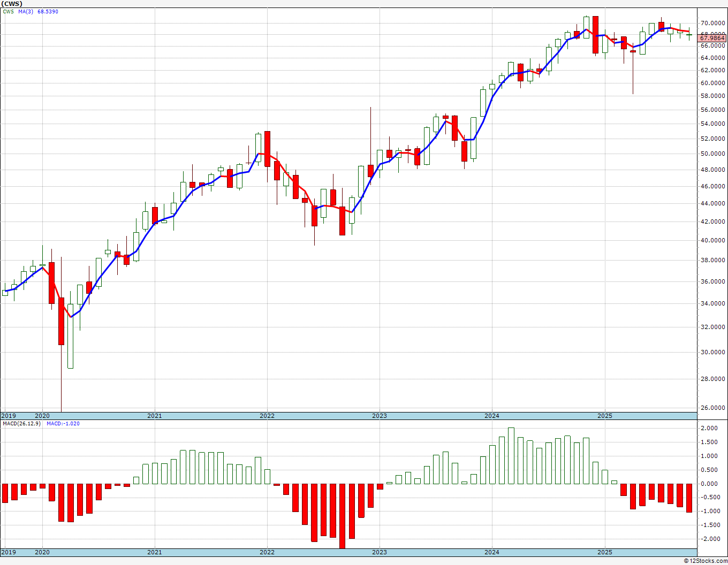Select the 66.0000 price axis label
The width and height of the screenshot is (728, 565).
tap(713, 45)
